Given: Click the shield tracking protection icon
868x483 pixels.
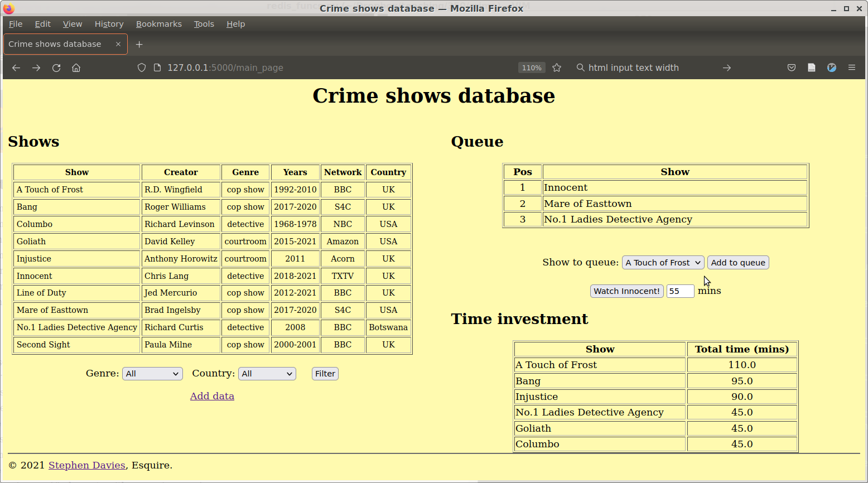Looking at the screenshot, I should point(142,67).
